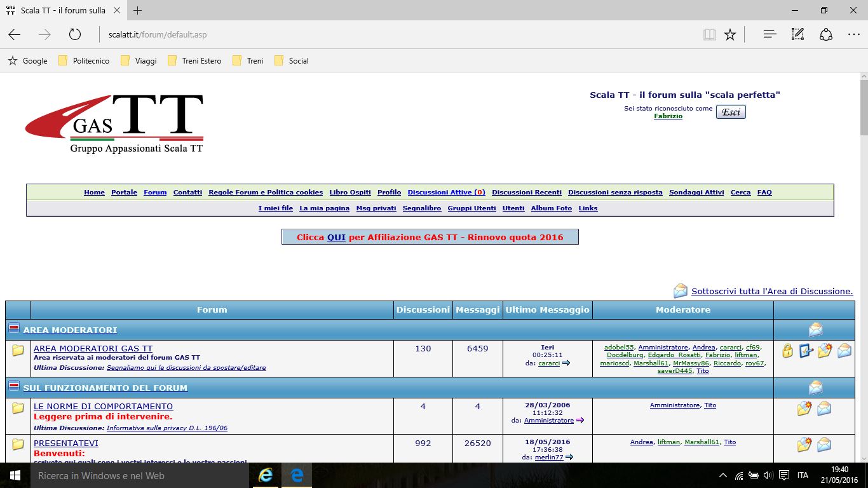Click the Windows search box in taskbar
868x488 pixels.
tap(139, 475)
